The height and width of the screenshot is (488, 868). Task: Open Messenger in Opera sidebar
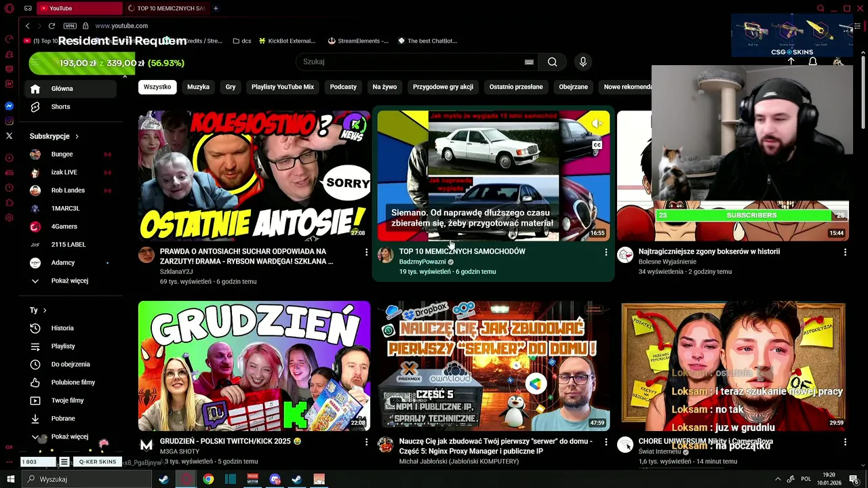[9, 106]
